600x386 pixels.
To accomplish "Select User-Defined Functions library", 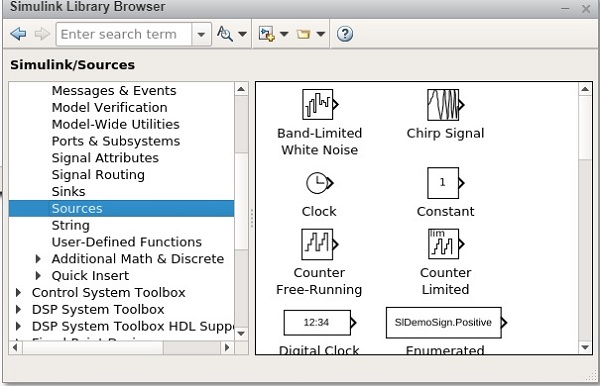I will [127, 242].
